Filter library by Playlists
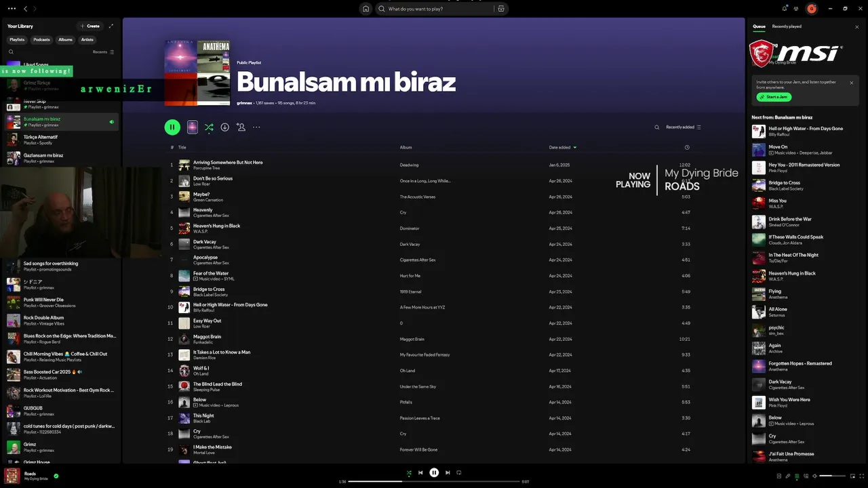This screenshot has width=868, height=488. point(17,39)
